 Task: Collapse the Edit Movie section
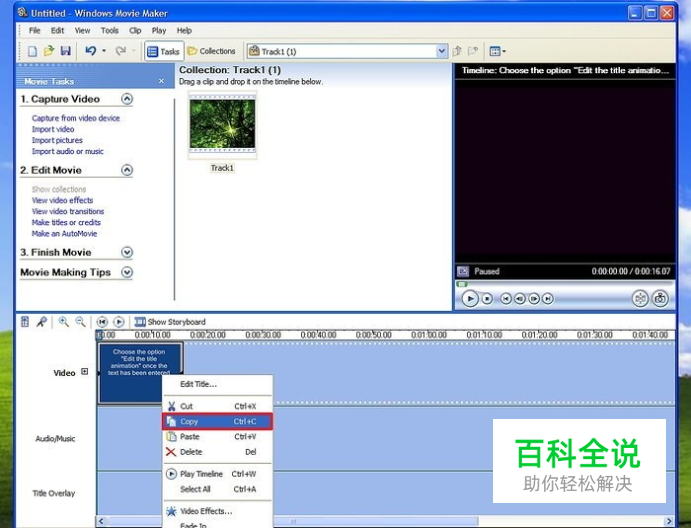[x=127, y=170]
